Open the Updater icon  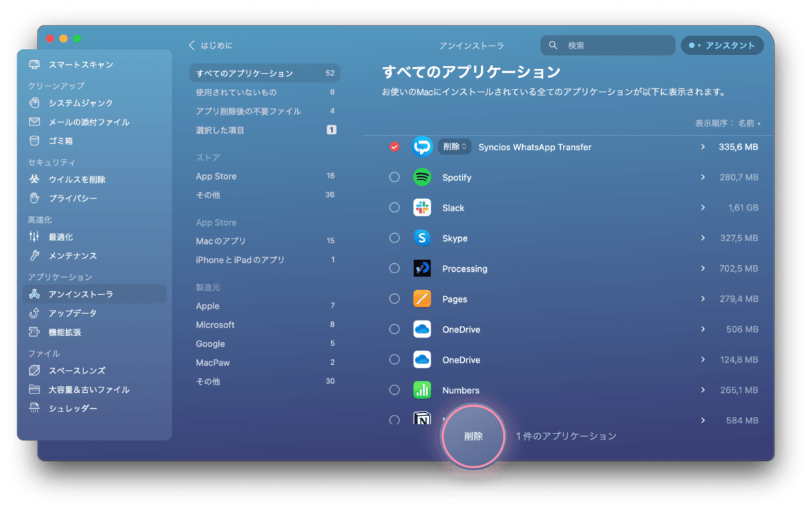click(35, 313)
